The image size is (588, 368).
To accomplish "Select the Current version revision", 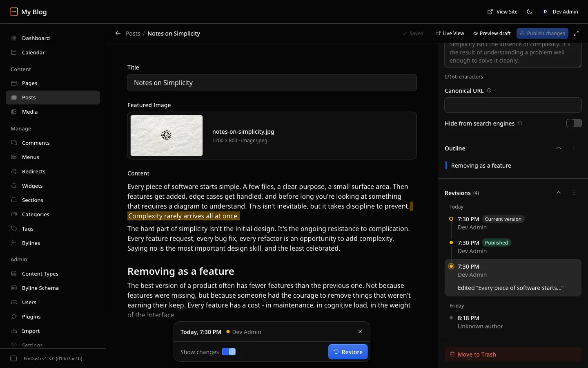I will (513, 223).
